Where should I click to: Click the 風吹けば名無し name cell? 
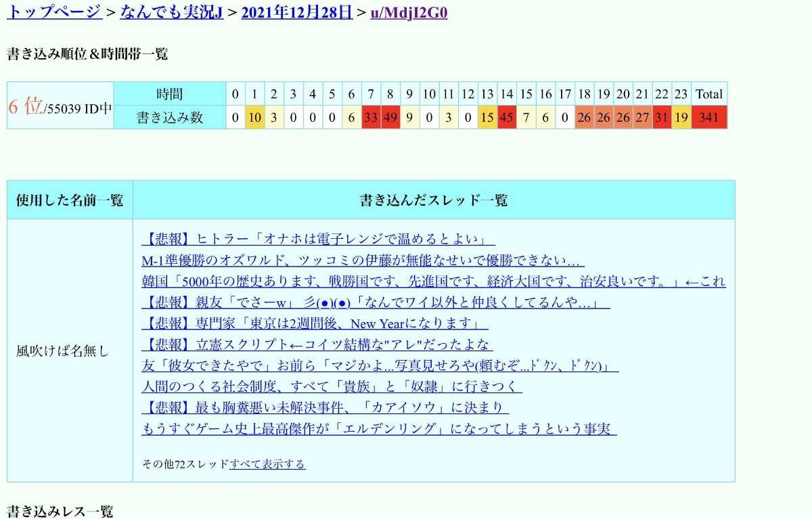tap(62, 351)
